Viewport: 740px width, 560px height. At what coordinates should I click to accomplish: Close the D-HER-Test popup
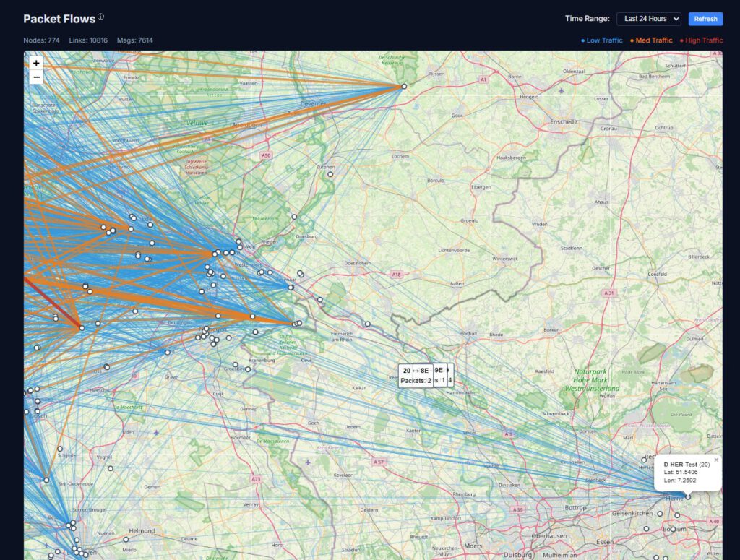tap(716, 460)
